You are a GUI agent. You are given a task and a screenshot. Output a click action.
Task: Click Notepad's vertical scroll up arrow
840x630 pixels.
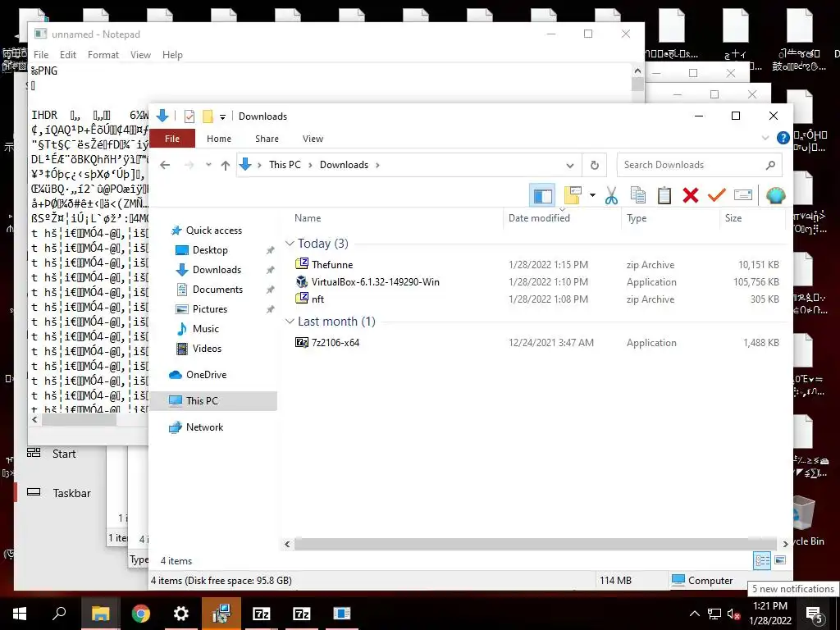tap(637, 71)
